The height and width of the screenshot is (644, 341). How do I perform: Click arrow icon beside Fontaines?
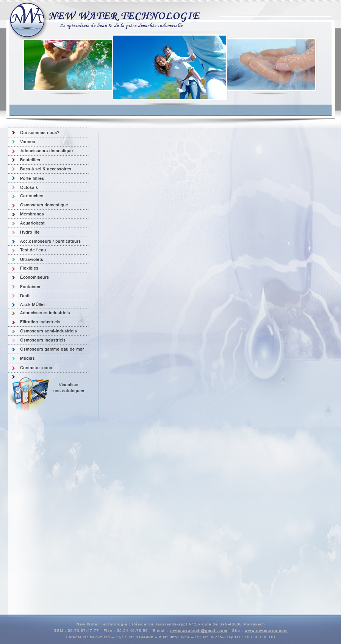[x=13, y=287]
